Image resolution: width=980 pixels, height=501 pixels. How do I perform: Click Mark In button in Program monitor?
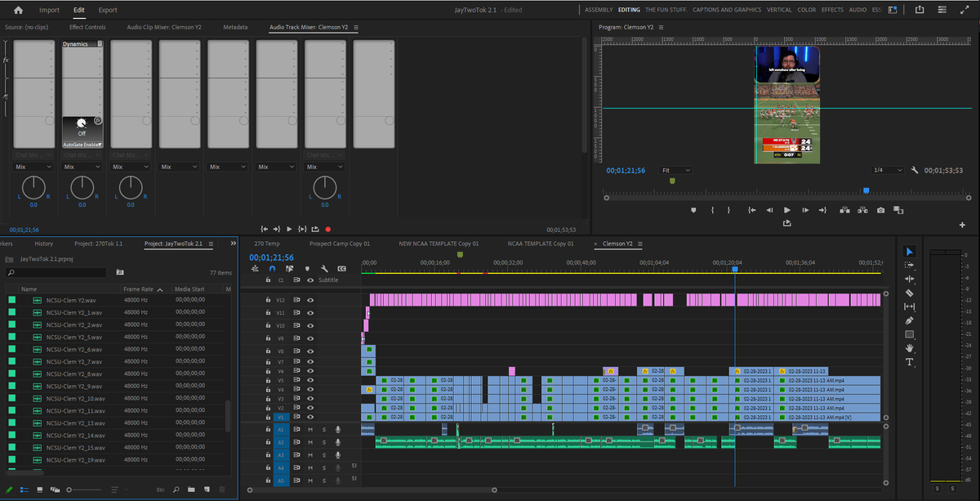pyautogui.click(x=713, y=210)
